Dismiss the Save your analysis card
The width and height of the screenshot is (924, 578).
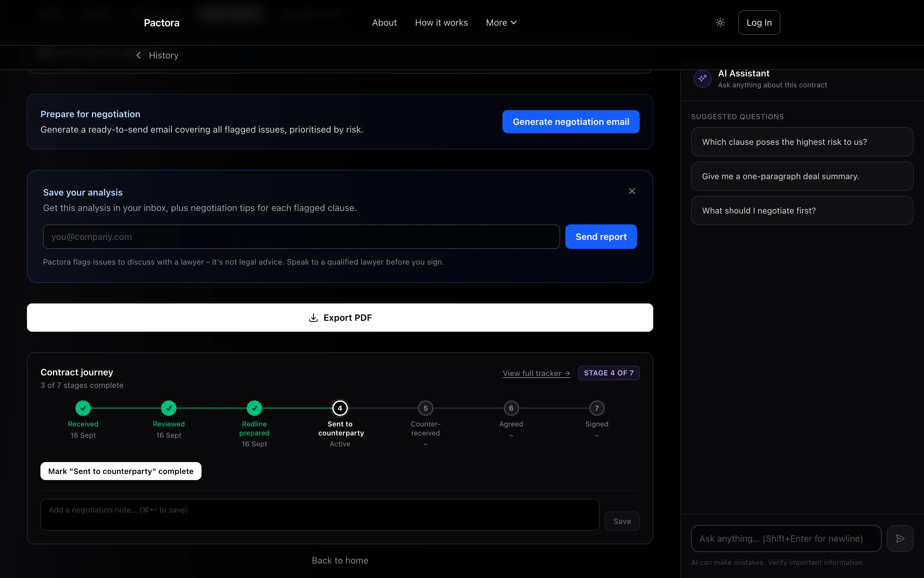click(632, 191)
